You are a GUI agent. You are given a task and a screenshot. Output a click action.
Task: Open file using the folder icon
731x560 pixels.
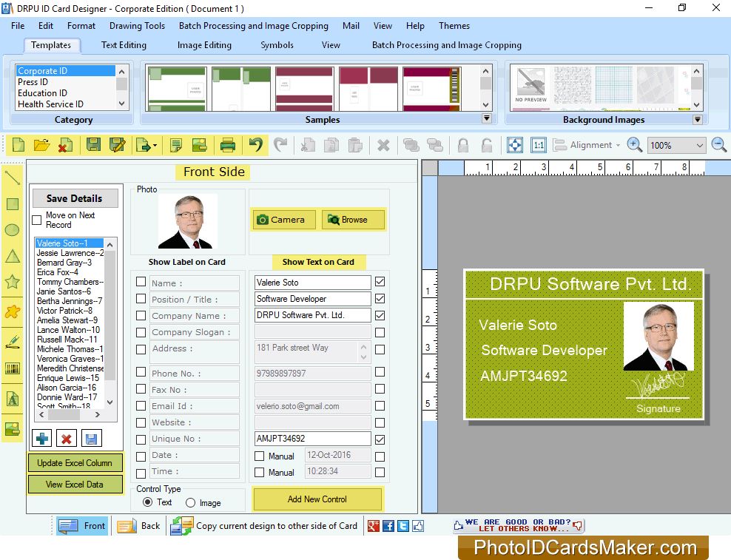point(42,145)
